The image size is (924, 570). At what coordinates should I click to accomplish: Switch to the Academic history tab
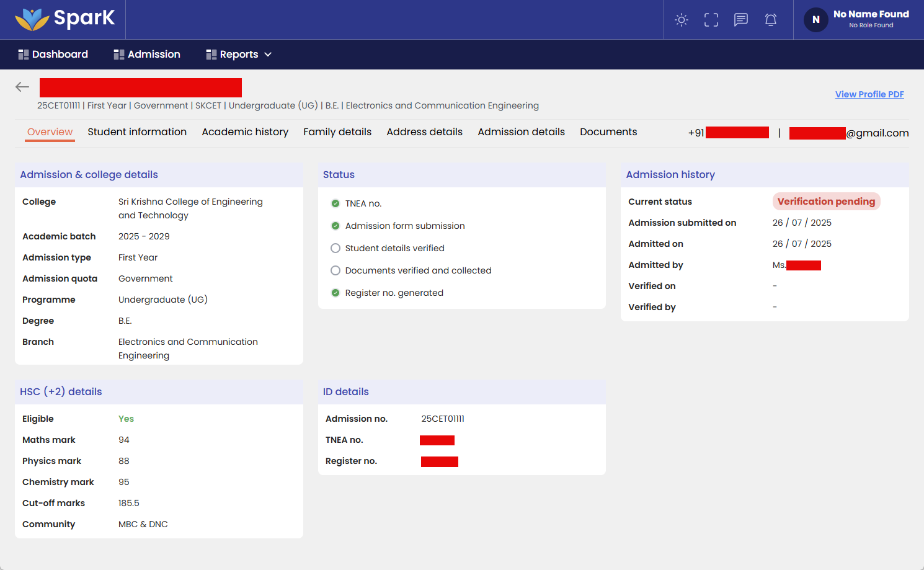coord(245,131)
